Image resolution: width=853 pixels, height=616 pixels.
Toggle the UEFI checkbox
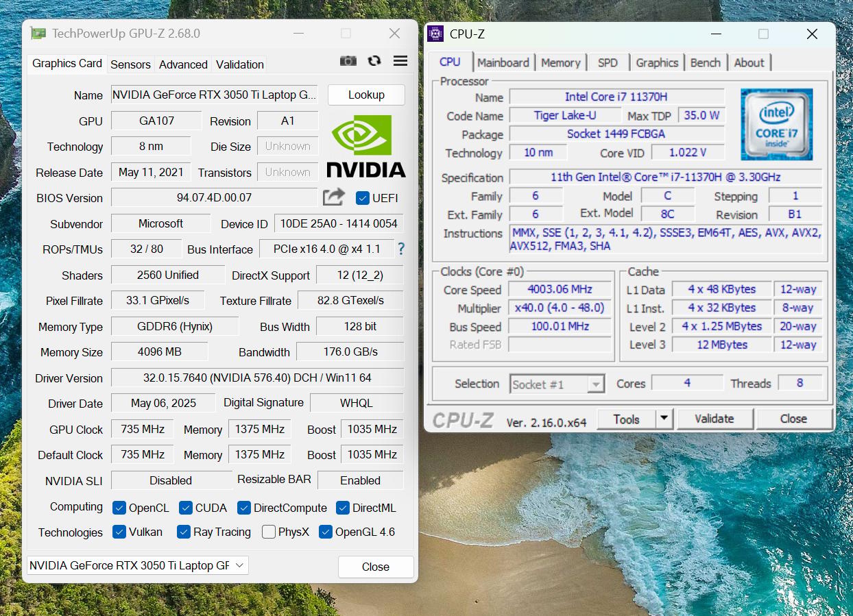tap(363, 198)
